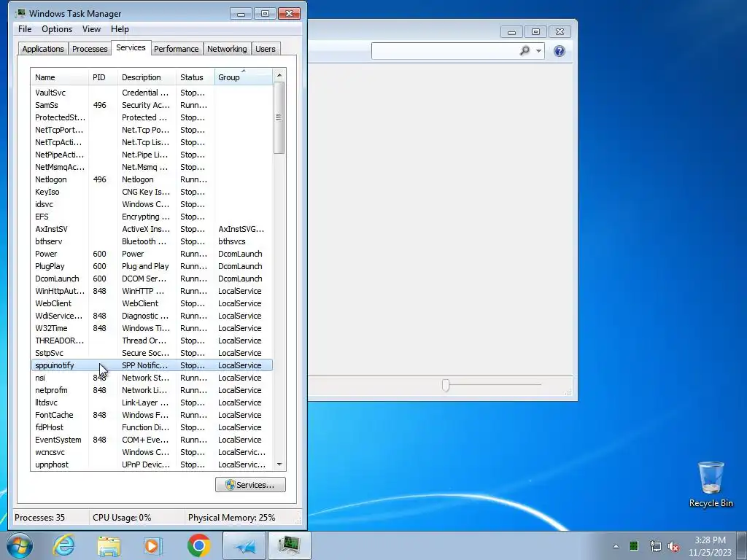Click the Services... button
Screen dimensions: 747x560
click(x=251, y=485)
